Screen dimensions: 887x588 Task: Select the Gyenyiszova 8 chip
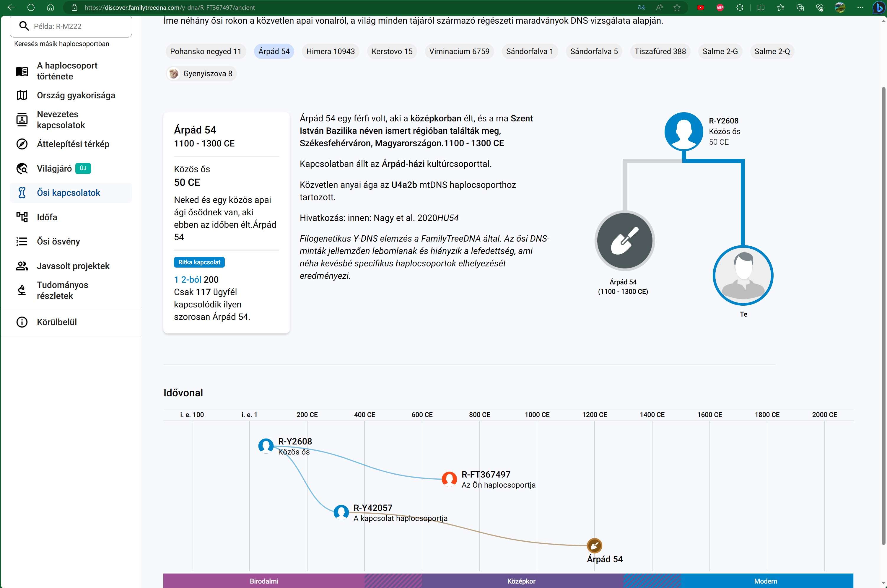coord(201,74)
